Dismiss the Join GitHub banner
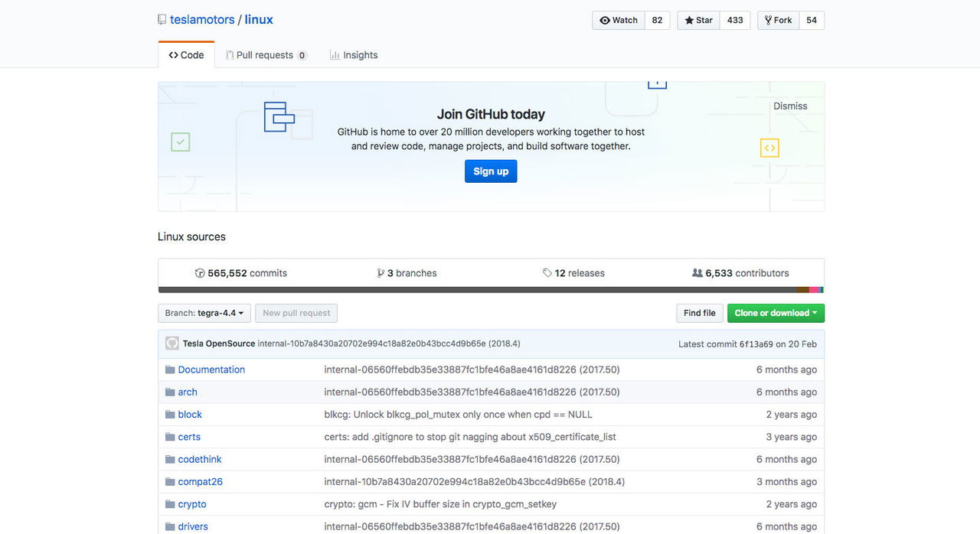Screen dimensions: 980x534 [x=790, y=106]
